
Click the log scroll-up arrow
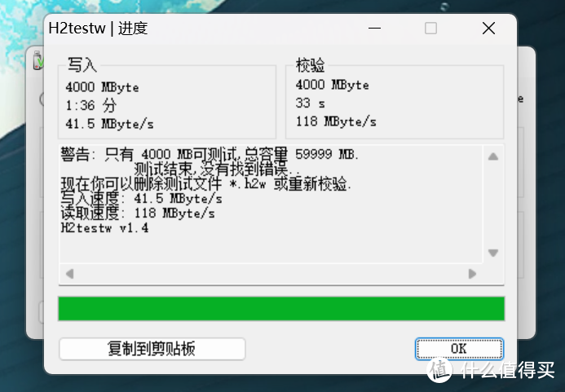(493, 156)
